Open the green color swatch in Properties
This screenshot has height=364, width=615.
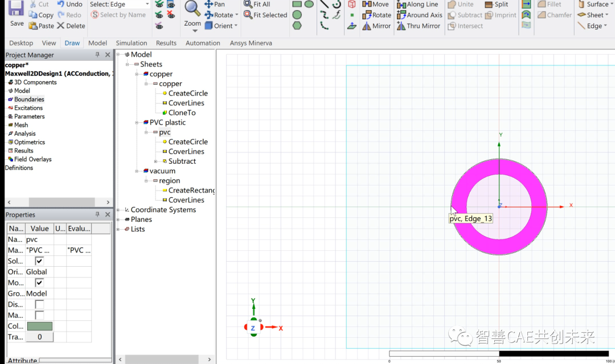coord(39,326)
